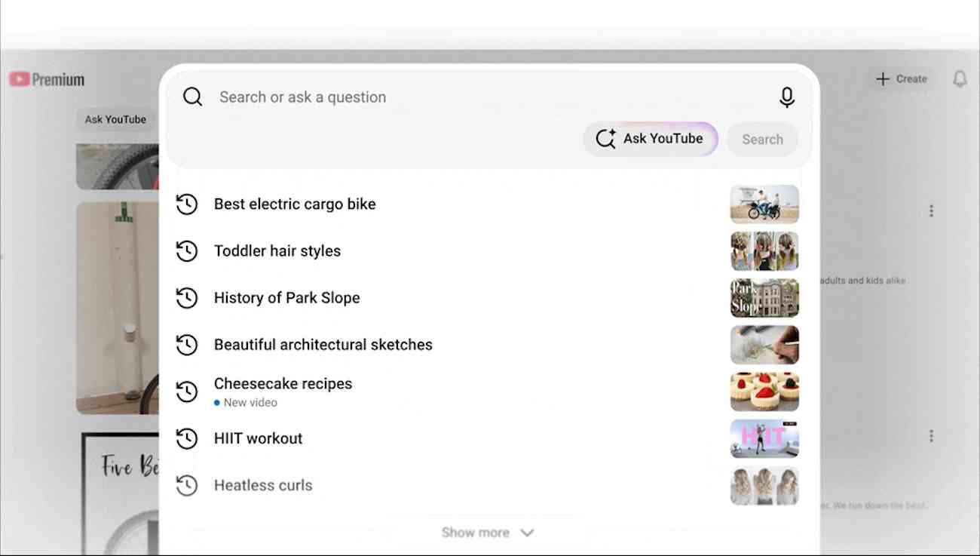The width and height of the screenshot is (980, 556).
Task: Select 'Toddler hair styles' suggestion
Action: (x=277, y=250)
